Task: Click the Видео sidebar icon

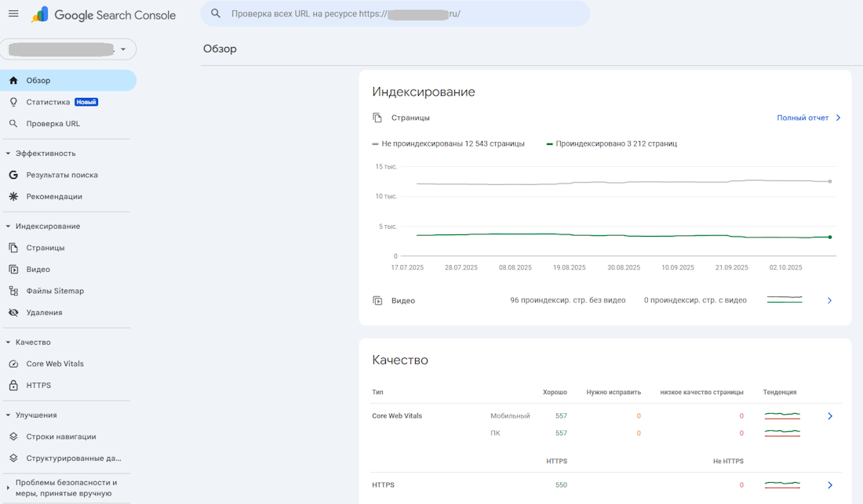Action: pyautogui.click(x=13, y=269)
